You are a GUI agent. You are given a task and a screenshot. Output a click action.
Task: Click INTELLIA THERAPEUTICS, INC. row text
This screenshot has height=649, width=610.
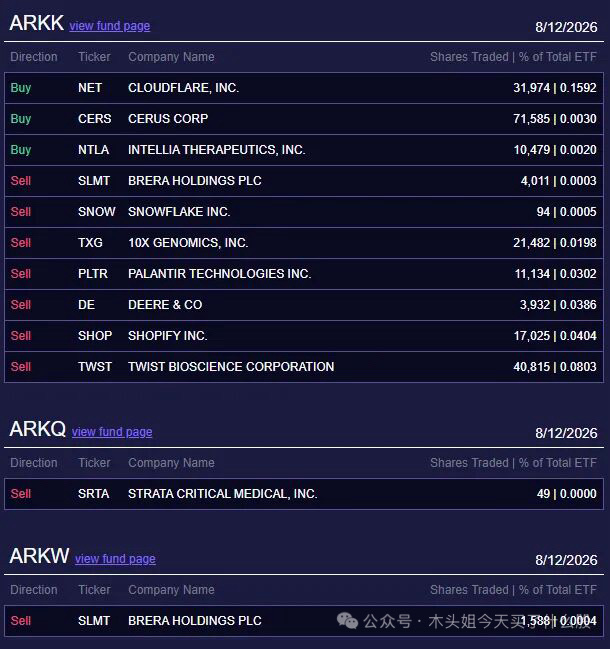[216, 150]
